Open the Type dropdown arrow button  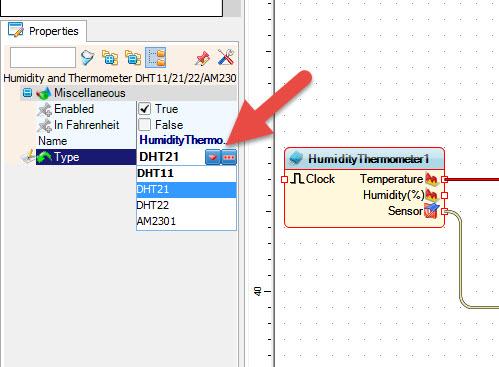pyautogui.click(x=213, y=157)
